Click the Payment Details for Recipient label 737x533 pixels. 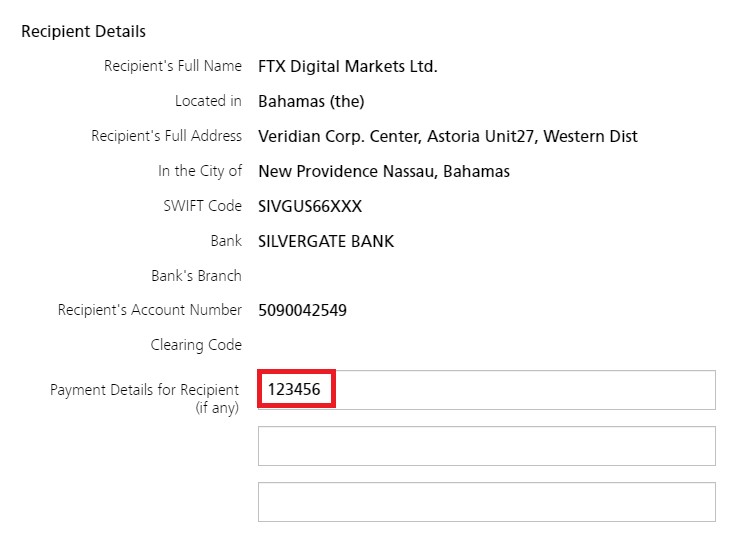coord(145,398)
